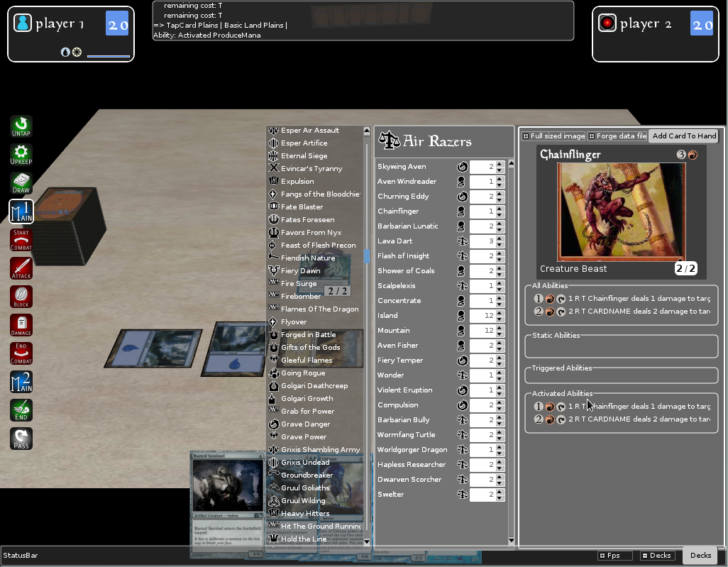Click the icon beside Worldgorger Dragon
Viewport: 728px width, 567px height.
tap(462, 449)
